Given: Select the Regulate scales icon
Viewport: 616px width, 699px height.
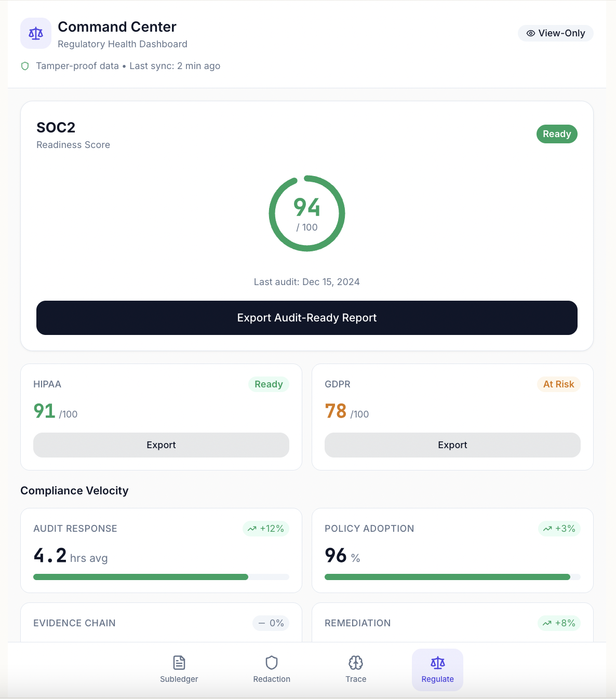Looking at the screenshot, I should point(438,663).
